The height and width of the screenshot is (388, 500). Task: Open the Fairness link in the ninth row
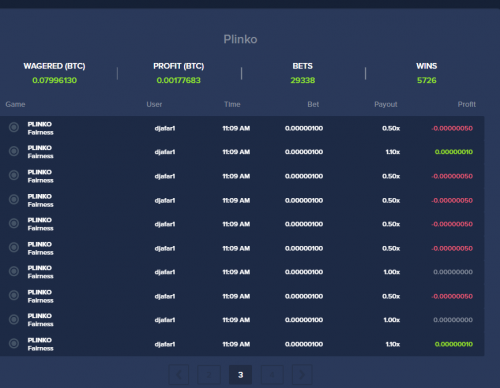(x=41, y=324)
